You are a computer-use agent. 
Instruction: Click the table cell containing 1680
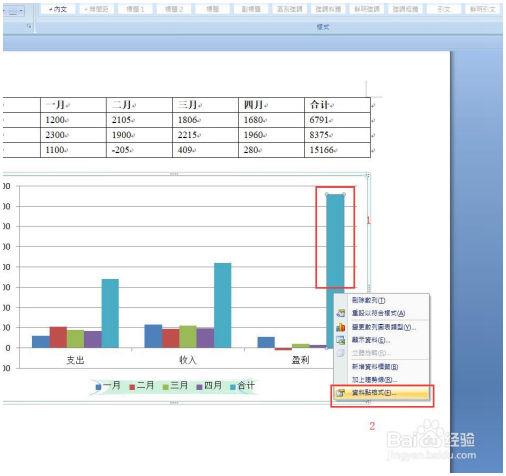point(271,120)
